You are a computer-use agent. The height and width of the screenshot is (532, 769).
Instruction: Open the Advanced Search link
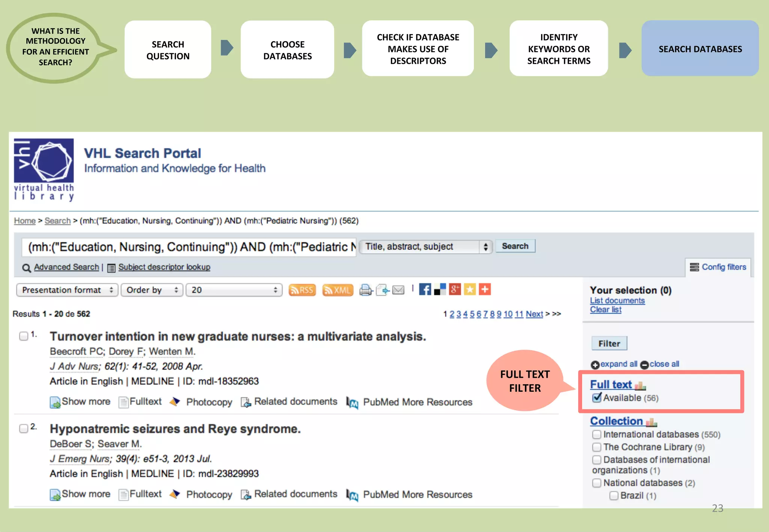[66, 267]
